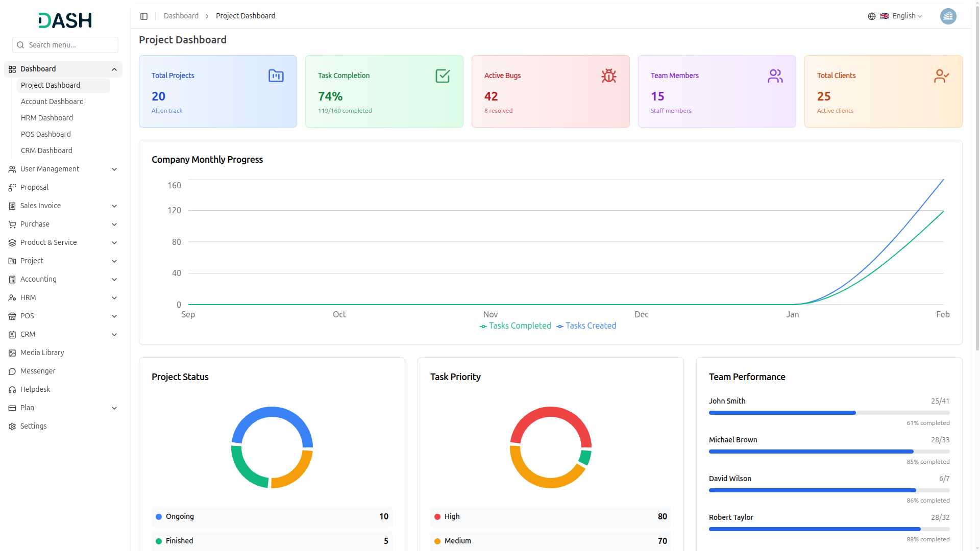Expand the Product & Service menu

[x=63, y=243]
